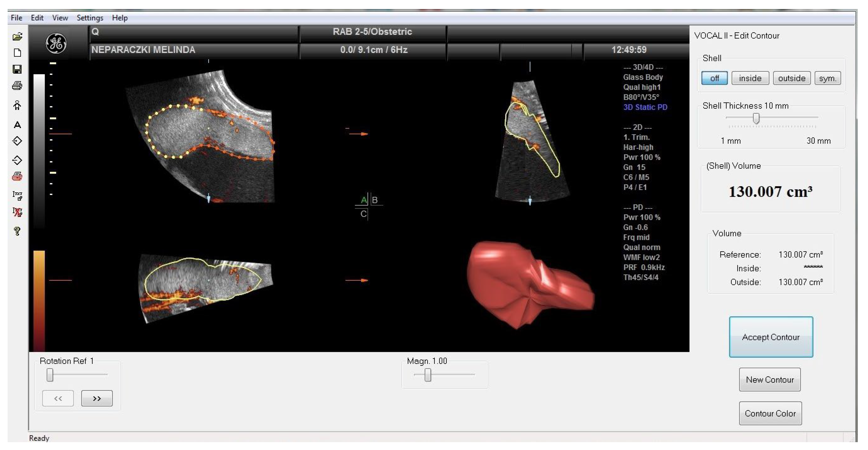Click the red printer icon

(17, 176)
